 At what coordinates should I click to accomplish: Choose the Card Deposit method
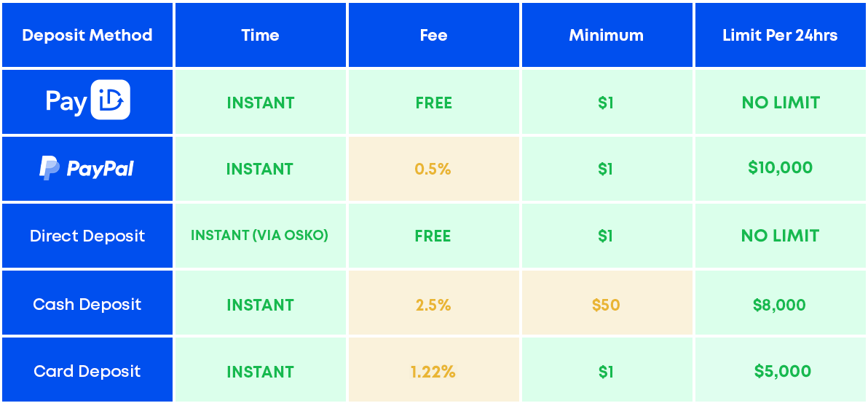point(87,371)
